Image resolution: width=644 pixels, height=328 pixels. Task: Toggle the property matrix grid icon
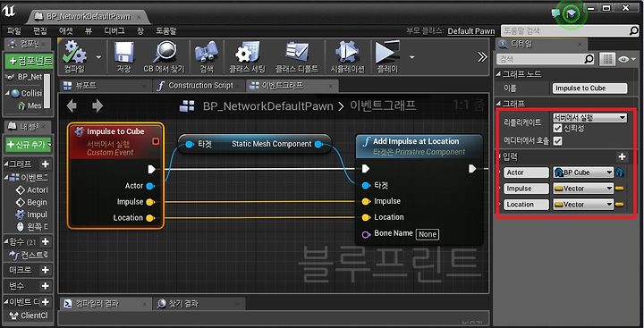[x=607, y=59]
